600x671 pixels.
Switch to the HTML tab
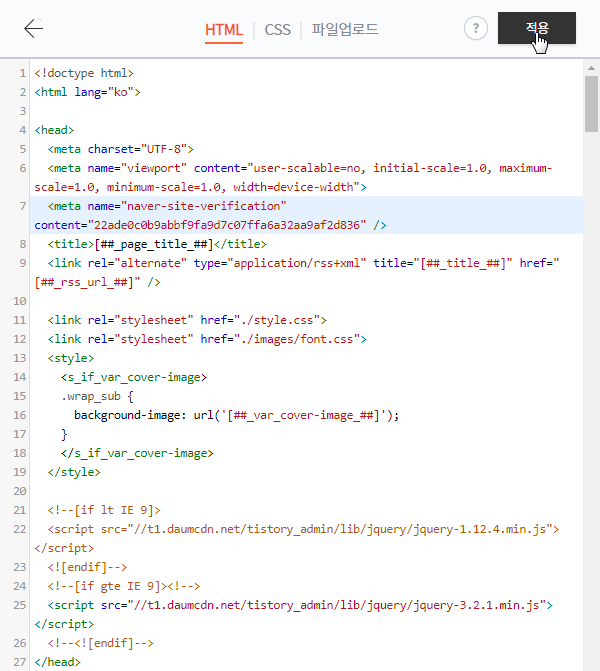click(x=224, y=30)
